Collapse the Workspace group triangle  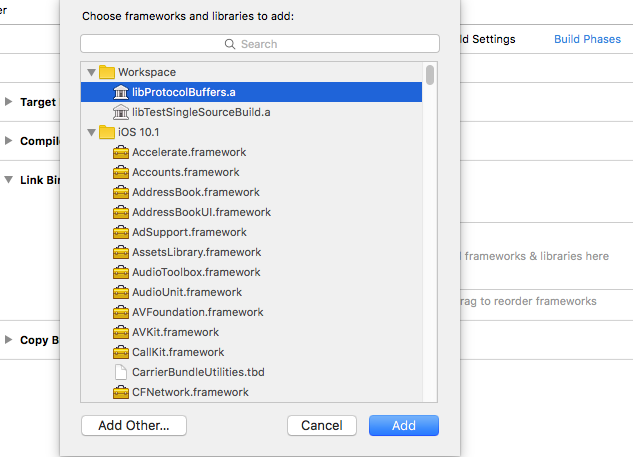tap(91, 72)
